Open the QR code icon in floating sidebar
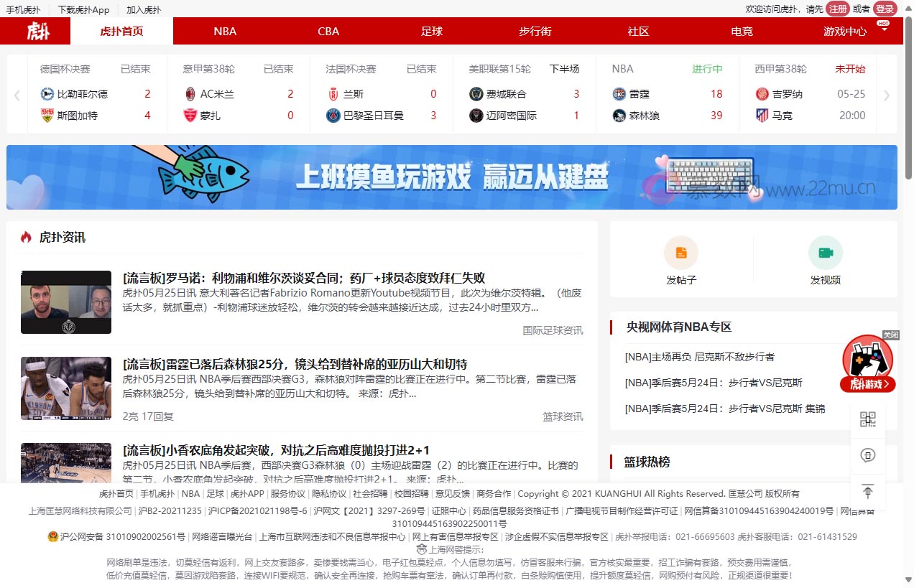Image resolution: width=914 pixels, height=588 pixels. tap(868, 419)
